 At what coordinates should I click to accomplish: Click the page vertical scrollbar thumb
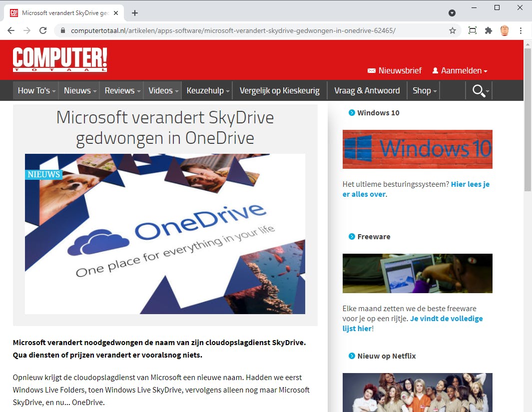(x=528, y=119)
